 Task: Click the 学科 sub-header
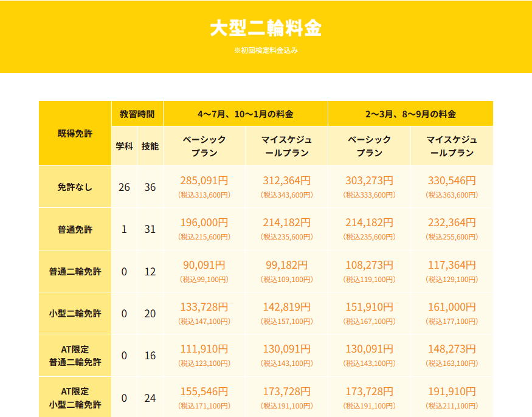pyautogui.click(x=124, y=146)
